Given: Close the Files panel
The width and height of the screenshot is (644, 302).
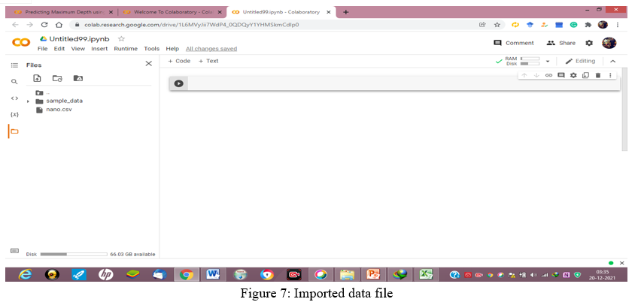Looking at the screenshot, I should [149, 64].
